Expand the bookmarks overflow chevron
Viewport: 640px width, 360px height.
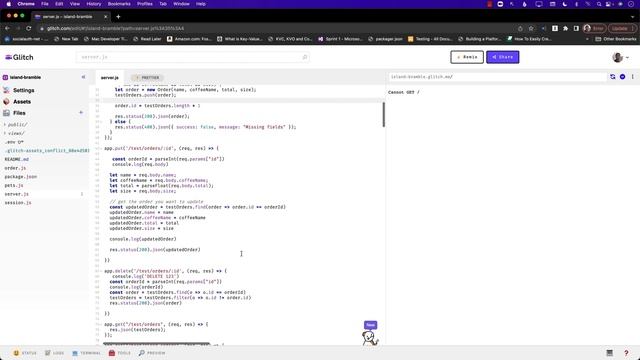point(587,39)
